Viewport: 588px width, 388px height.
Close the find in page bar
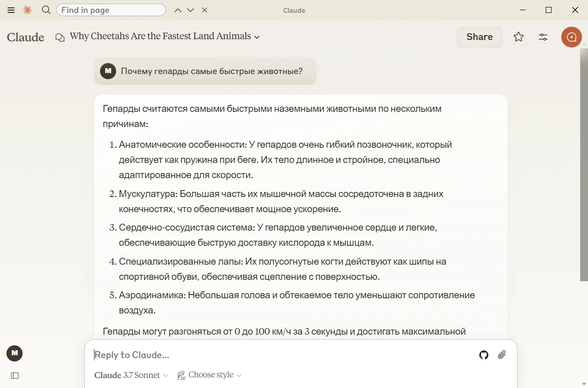205,10
